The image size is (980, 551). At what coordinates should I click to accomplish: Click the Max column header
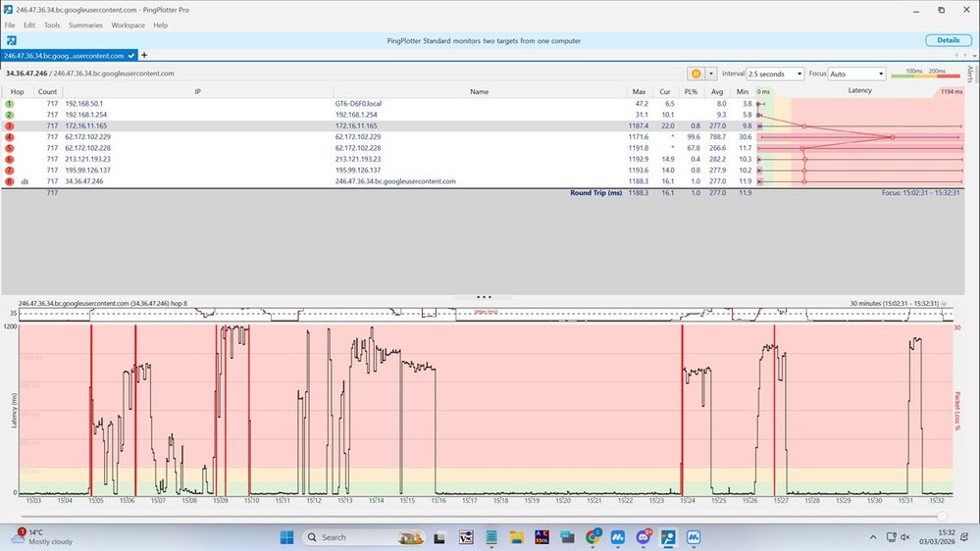coord(639,92)
